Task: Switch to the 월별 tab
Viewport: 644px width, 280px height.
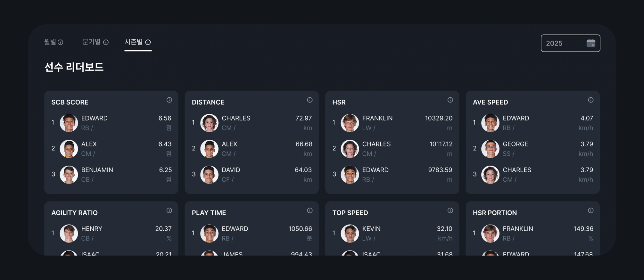Action: [x=54, y=42]
